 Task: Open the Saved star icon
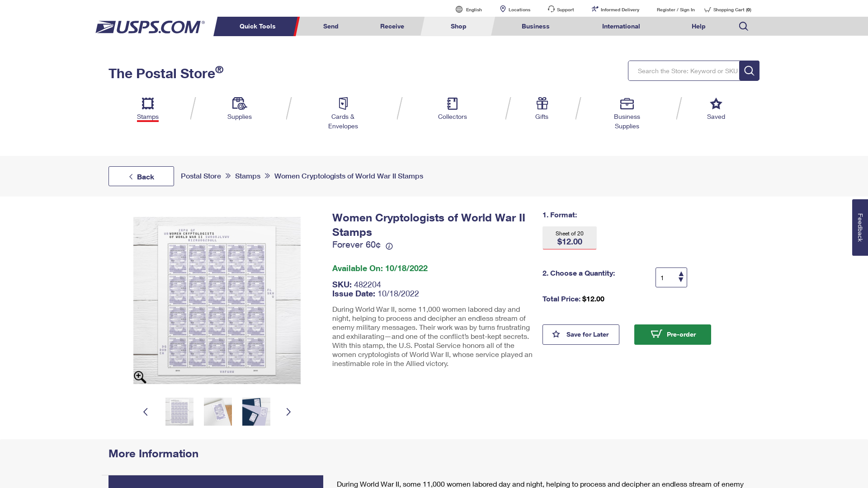point(716,103)
